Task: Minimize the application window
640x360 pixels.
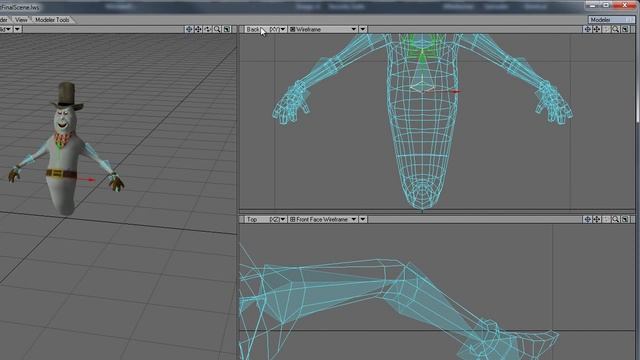Action: coord(592,5)
